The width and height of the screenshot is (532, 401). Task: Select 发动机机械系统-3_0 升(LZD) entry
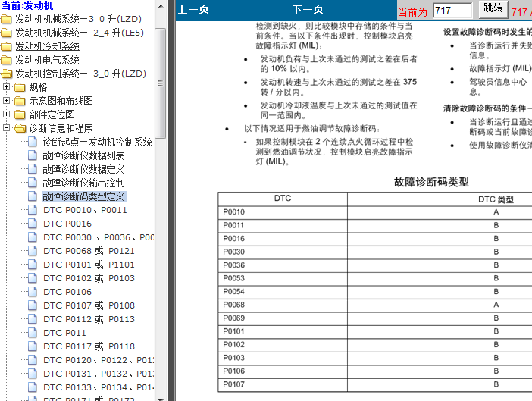click(x=78, y=20)
